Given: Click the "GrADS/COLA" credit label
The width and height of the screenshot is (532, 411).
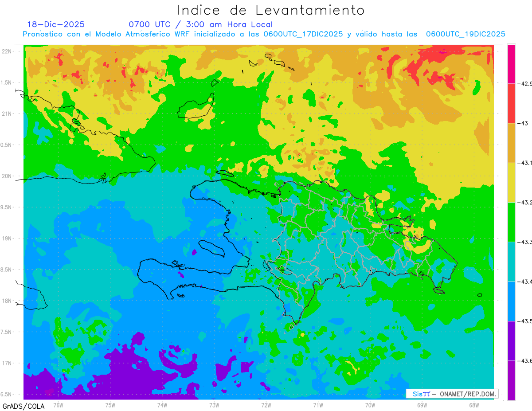Looking at the screenshot, I should (23, 406).
